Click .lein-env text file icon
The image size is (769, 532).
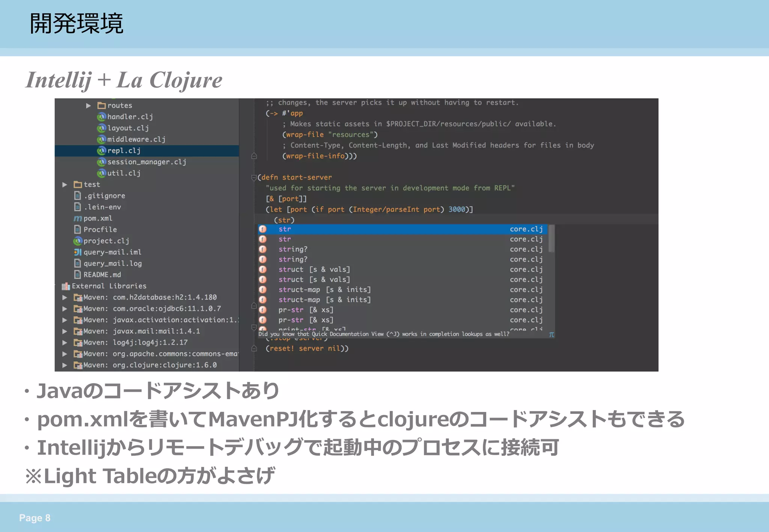click(77, 207)
